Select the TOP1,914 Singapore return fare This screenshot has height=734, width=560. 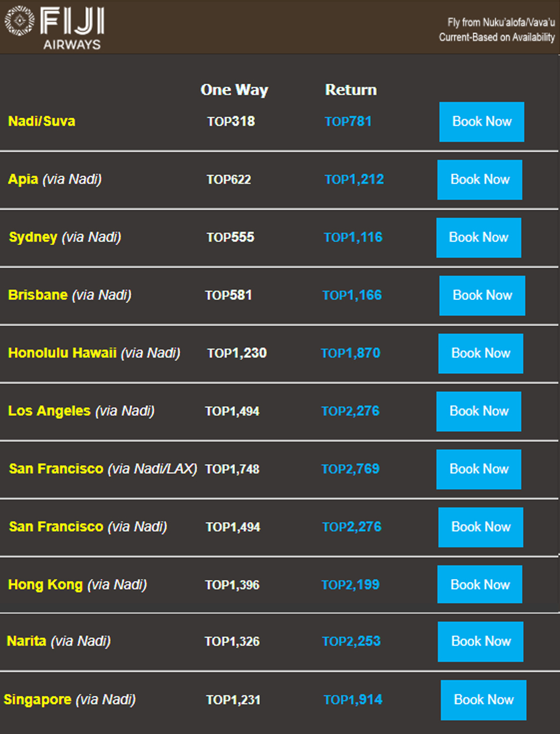point(353,700)
